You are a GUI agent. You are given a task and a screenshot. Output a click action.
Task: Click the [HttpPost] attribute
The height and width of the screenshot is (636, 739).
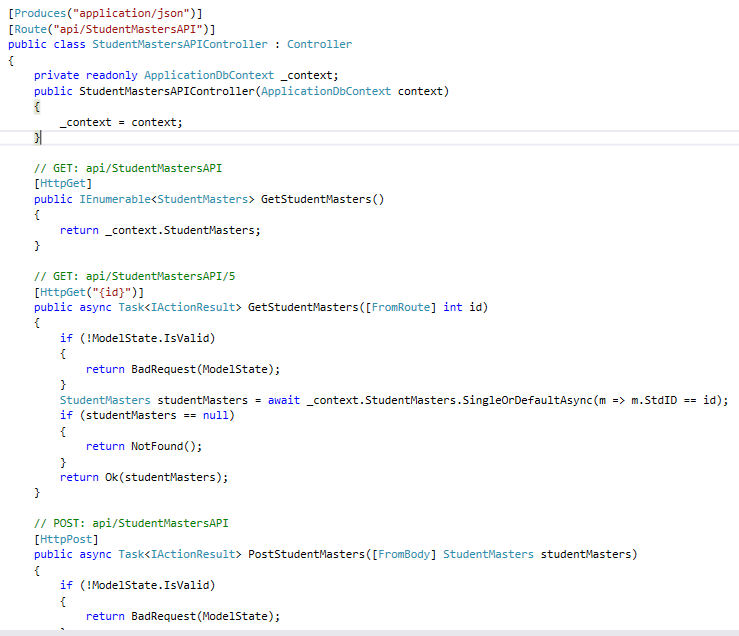click(66, 539)
